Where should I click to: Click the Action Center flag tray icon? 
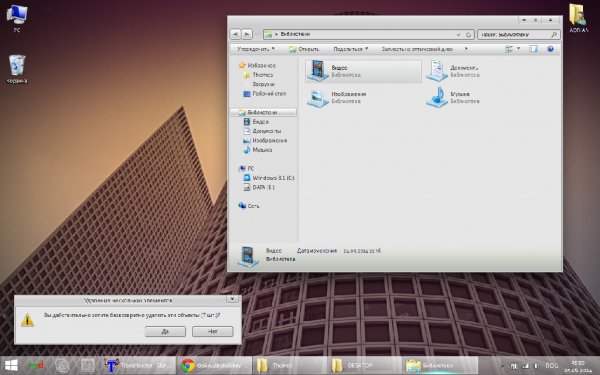[x=514, y=366]
